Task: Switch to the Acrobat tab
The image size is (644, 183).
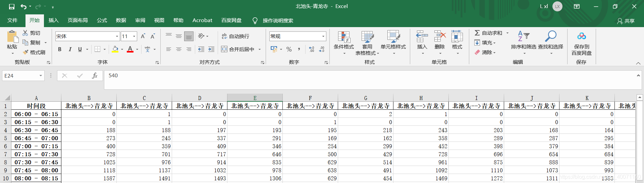Action: [x=202, y=20]
